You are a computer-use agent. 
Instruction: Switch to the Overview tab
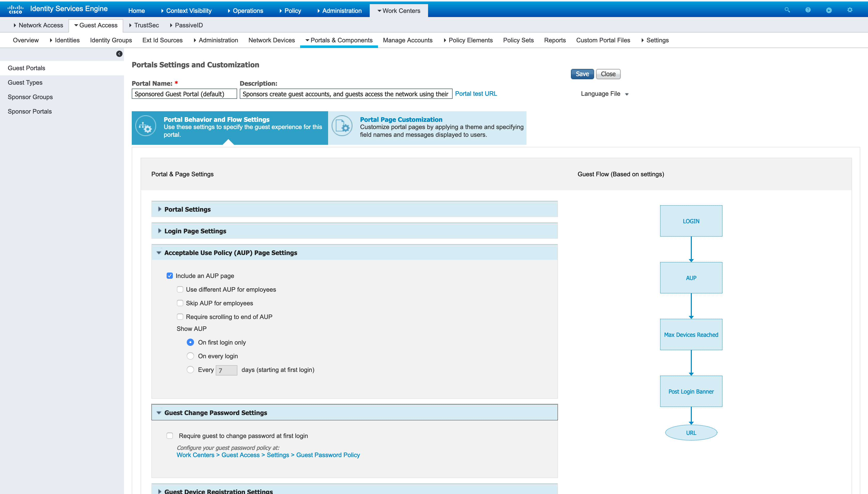(26, 40)
